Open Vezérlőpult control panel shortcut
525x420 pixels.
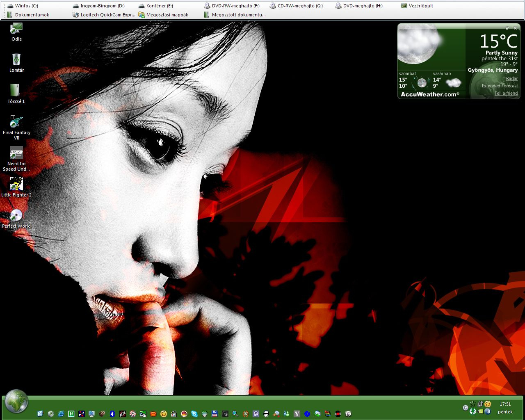coord(417,6)
